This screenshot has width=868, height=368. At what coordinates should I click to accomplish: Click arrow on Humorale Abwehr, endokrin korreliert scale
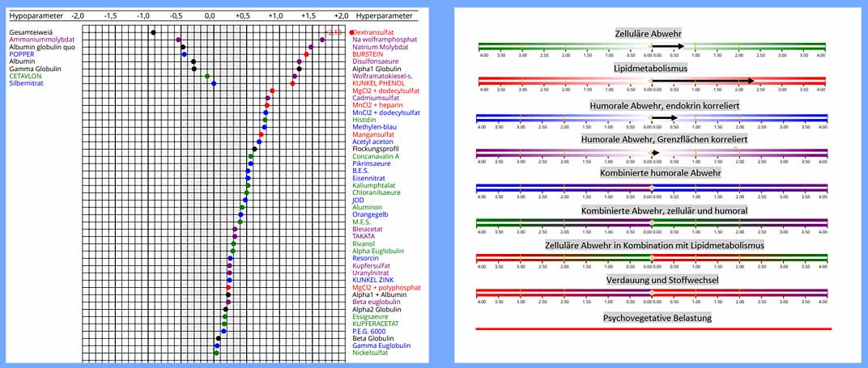coord(664,118)
